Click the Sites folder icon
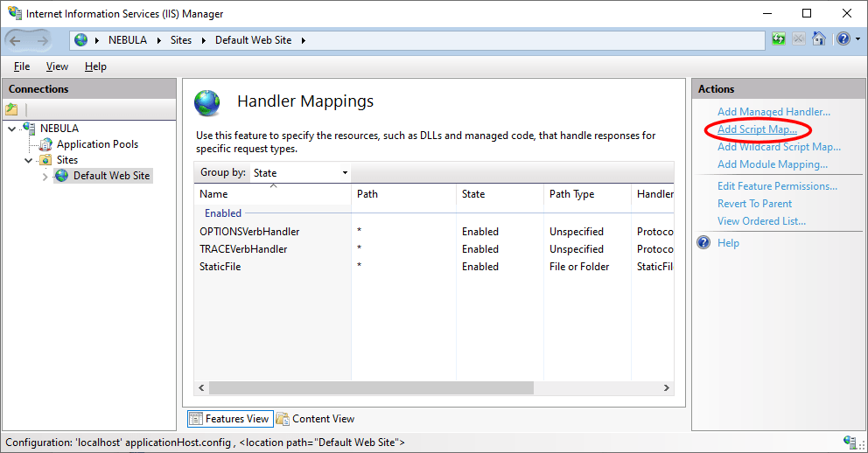Screen dimensions: 868x453 coord(46,160)
